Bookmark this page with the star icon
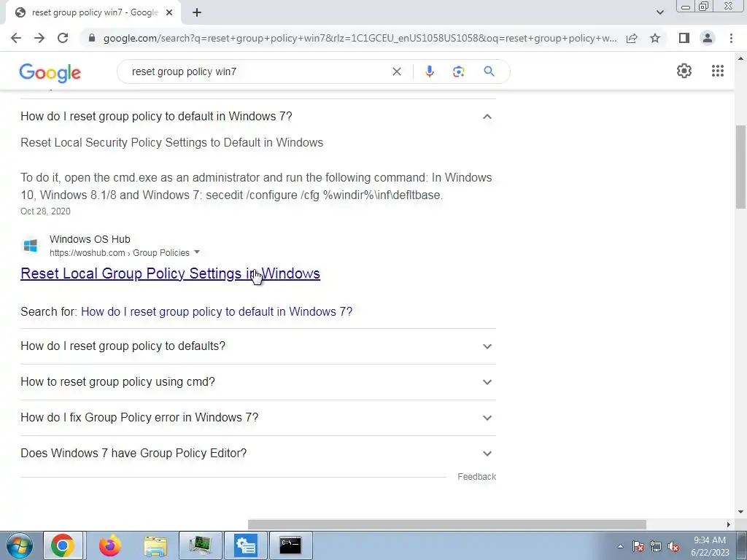The image size is (747, 560). click(656, 38)
